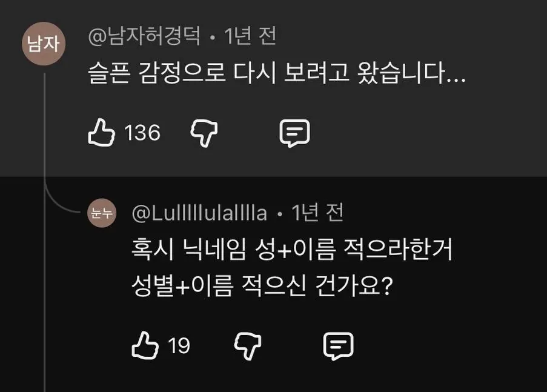
Task: Open the brown 남자 profile avatar
Action: click(44, 44)
